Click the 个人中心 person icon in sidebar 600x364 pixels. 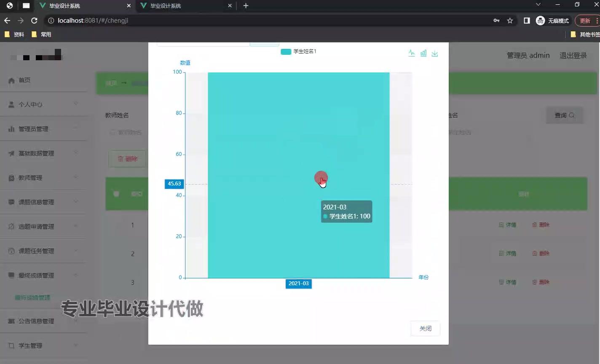[11, 104]
